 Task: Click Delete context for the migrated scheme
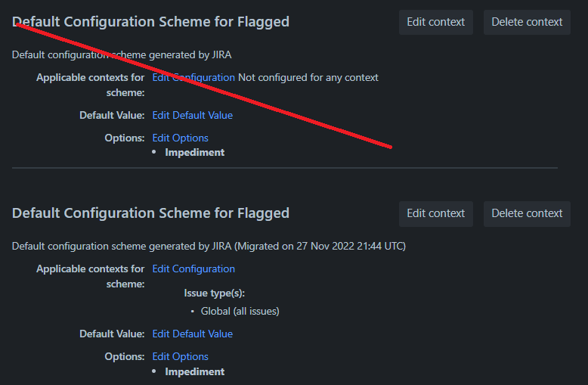tap(527, 213)
